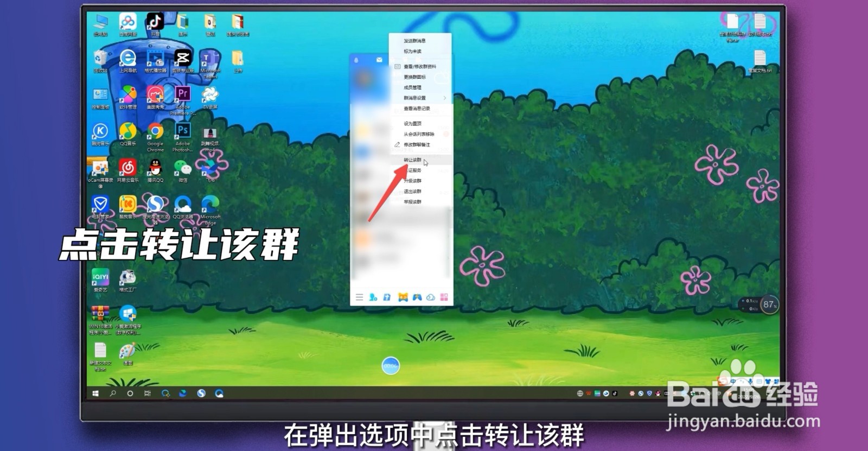Select the oCam屏幕录像 desktop icon
The image size is (868, 451).
pos(100,173)
